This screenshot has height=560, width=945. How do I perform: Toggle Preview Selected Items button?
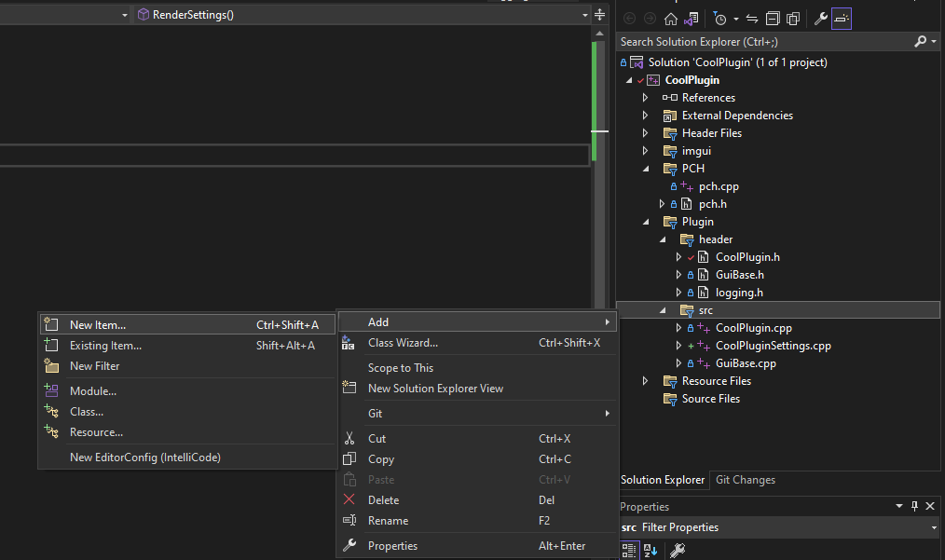click(x=842, y=19)
